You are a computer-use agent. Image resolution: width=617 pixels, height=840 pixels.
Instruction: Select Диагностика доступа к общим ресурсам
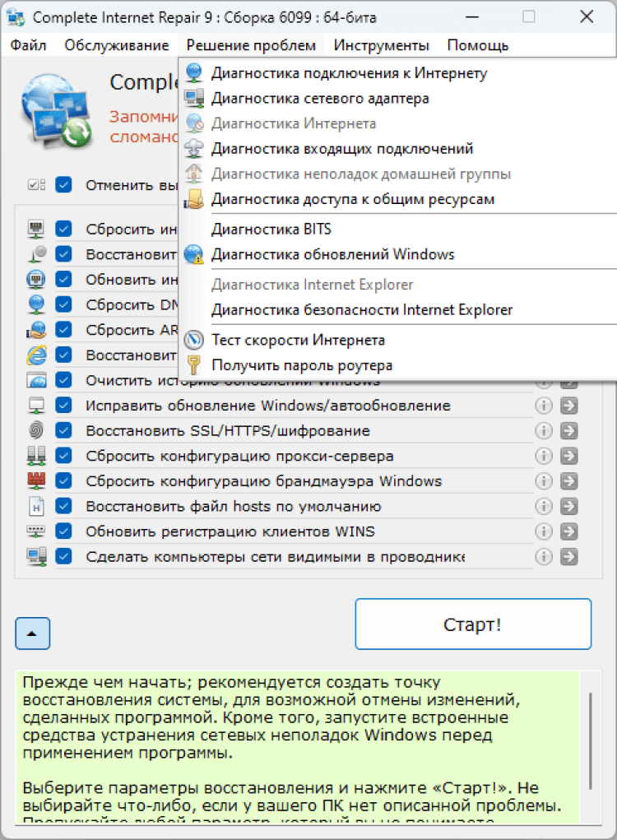pyautogui.click(x=398, y=199)
